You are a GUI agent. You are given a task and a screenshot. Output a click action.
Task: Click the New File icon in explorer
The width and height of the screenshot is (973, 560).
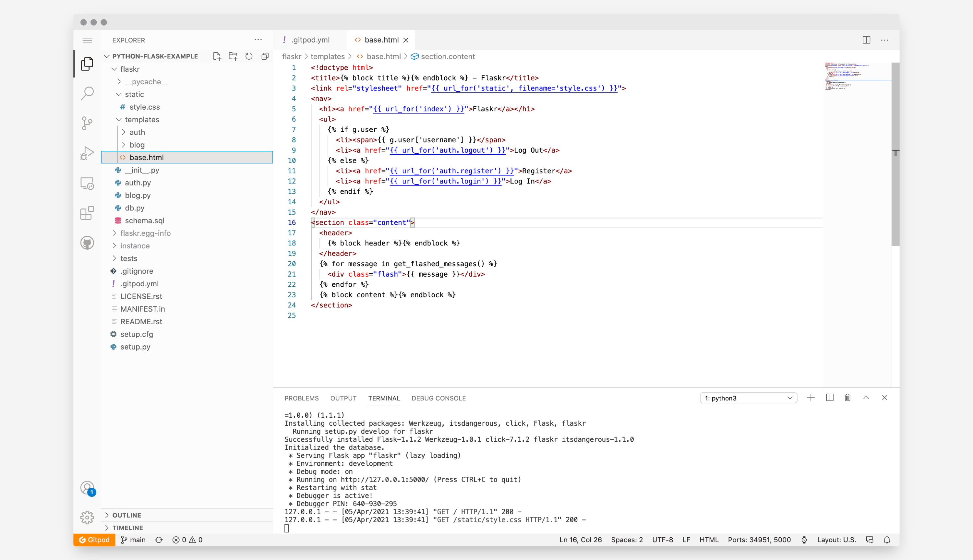point(217,56)
